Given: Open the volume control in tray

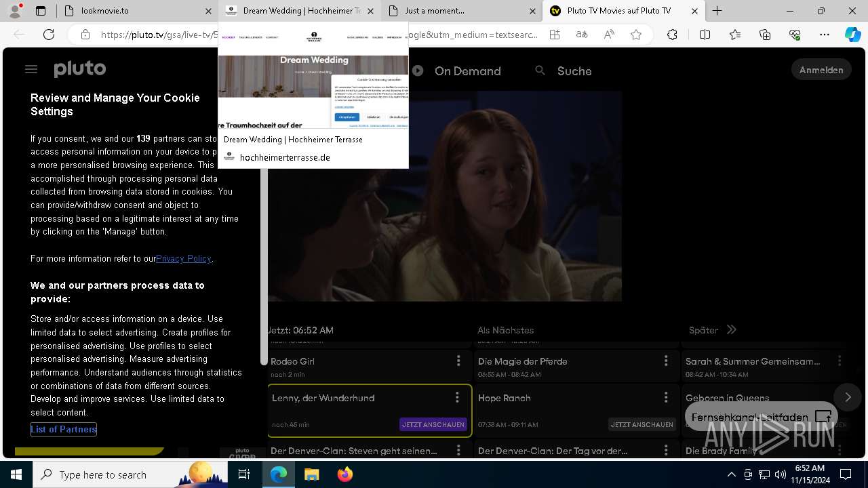Looking at the screenshot, I should click(780, 474).
